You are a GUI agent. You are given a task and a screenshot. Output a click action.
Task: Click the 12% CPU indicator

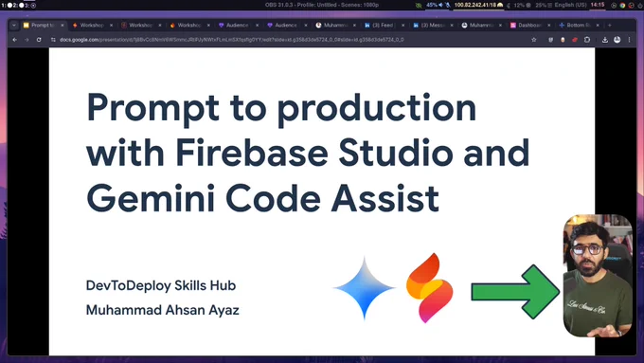click(522, 5)
